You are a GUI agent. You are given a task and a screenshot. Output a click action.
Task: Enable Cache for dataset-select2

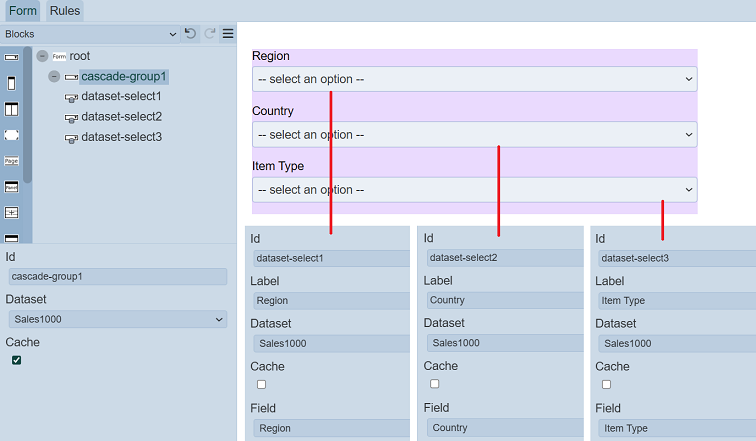coord(435,384)
